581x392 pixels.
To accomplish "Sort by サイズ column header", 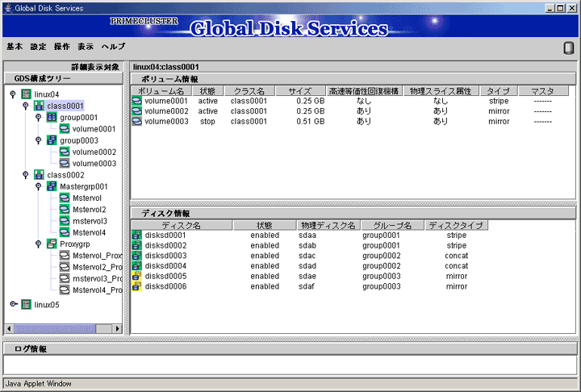I will coord(300,91).
